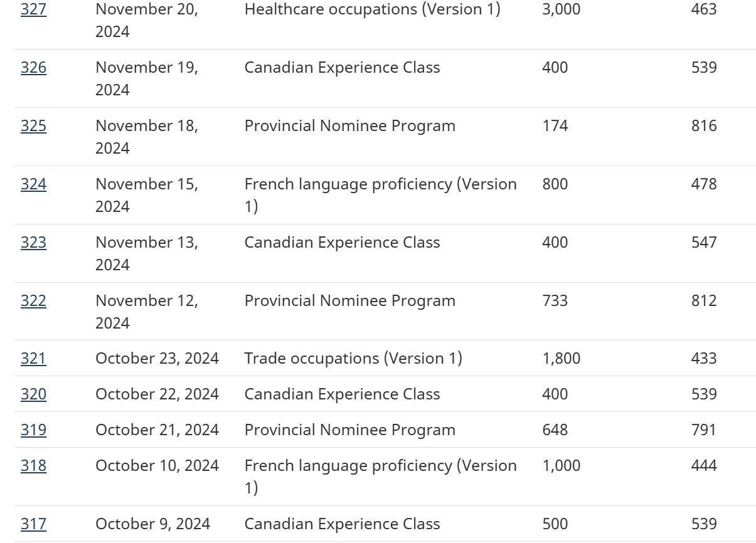Follow the round 325 link
Screen dimensions: 756x543
[x=33, y=126]
